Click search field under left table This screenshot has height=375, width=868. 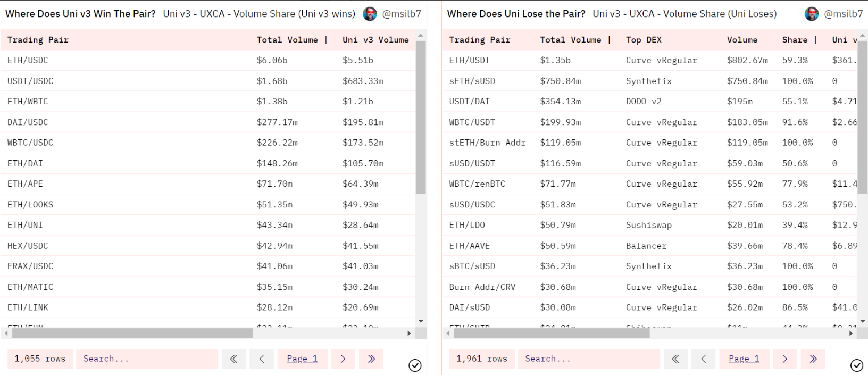[x=147, y=359]
